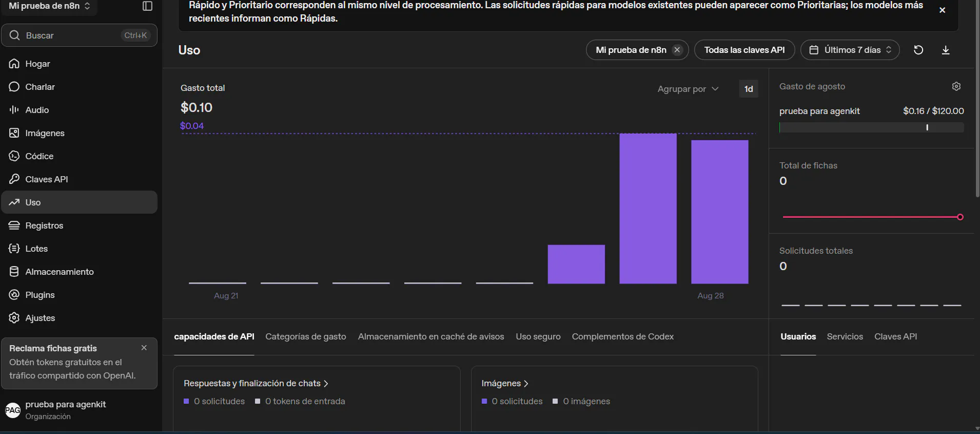The height and width of the screenshot is (434, 980).
Task: Click the Aug 28 spend bar
Action: coord(720,212)
